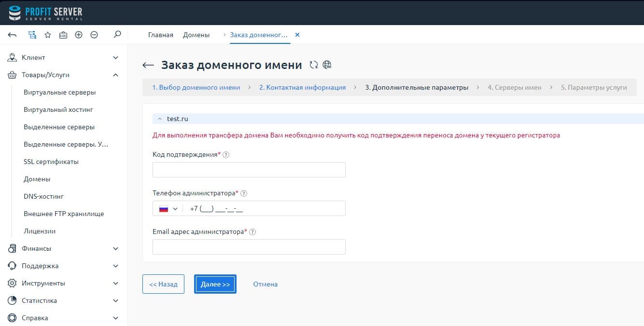Switch to the Домены tab

(x=196, y=35)
